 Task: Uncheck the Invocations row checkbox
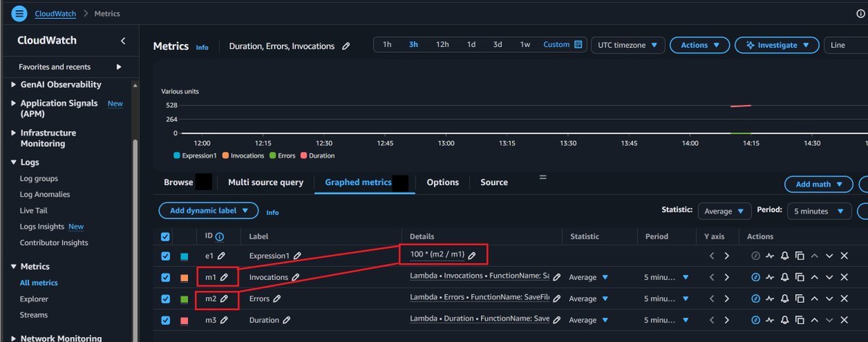[x=167, y=277]
